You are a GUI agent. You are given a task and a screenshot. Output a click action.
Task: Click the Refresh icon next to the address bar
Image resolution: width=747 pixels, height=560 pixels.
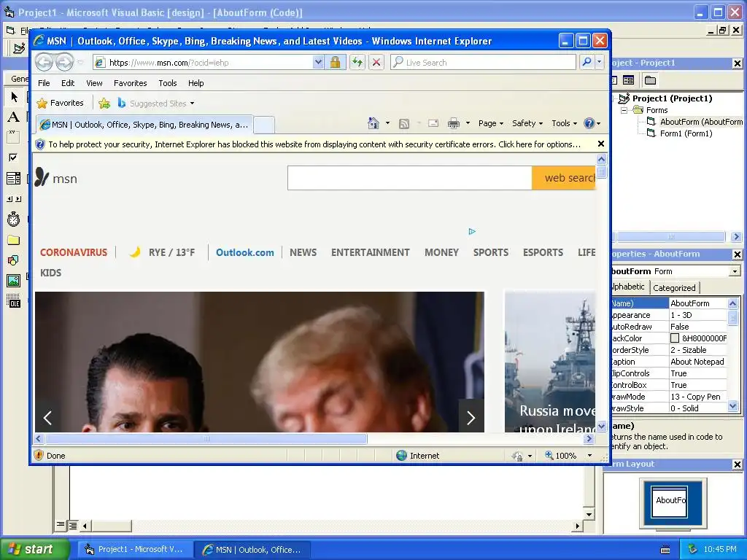click(x=357, y=62)
